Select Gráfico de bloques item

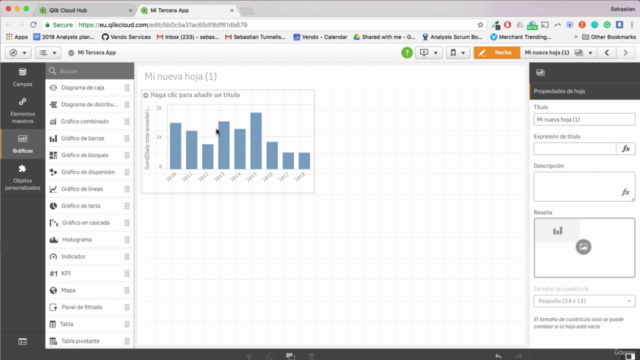(89, 155)
